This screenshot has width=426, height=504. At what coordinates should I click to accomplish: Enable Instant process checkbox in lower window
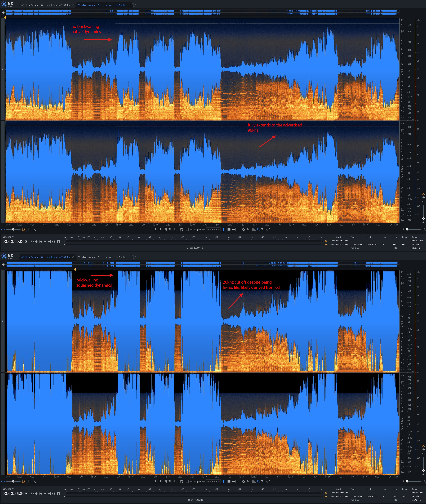[187, 481]
